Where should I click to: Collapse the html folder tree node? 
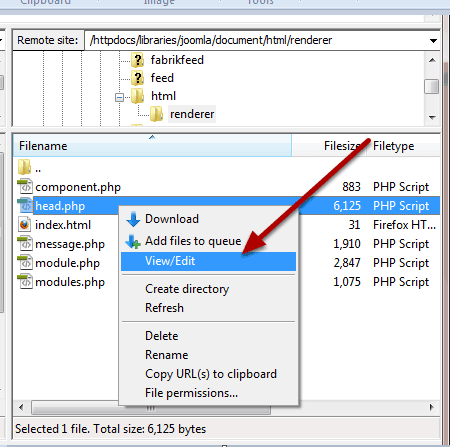(x=119, y=98)
